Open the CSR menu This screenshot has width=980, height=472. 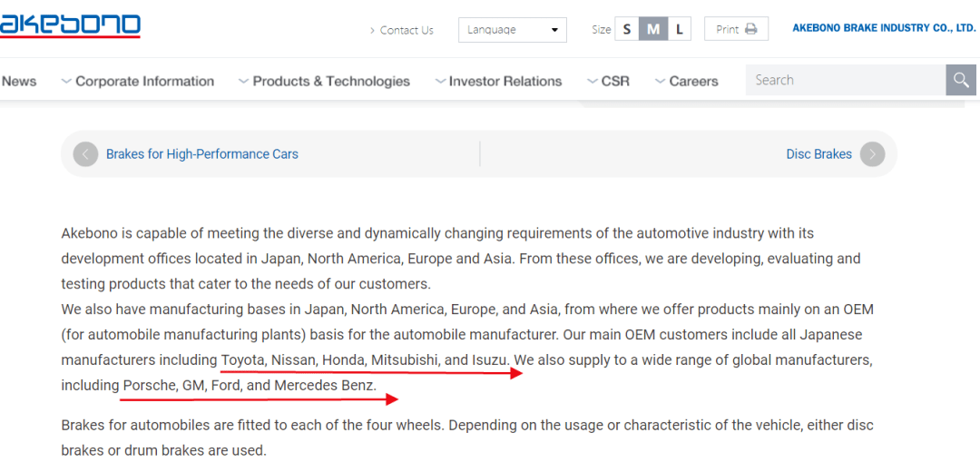point(609,81)
